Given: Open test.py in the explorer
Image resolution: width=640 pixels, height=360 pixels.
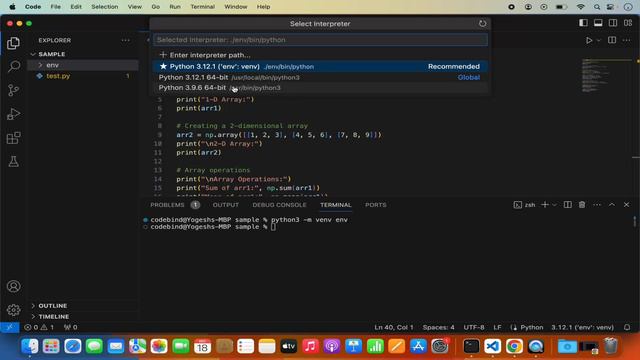Looking at the screenshot, I should click(58, 76).
